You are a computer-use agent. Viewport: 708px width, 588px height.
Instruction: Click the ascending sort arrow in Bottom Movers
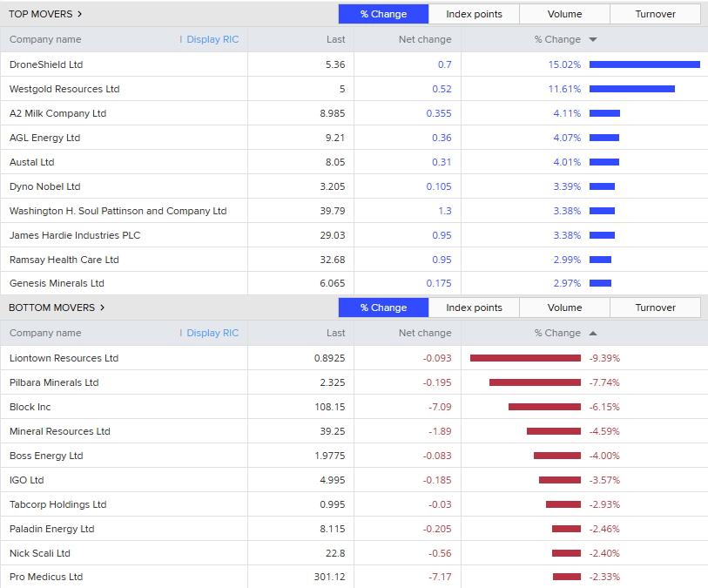593,333
